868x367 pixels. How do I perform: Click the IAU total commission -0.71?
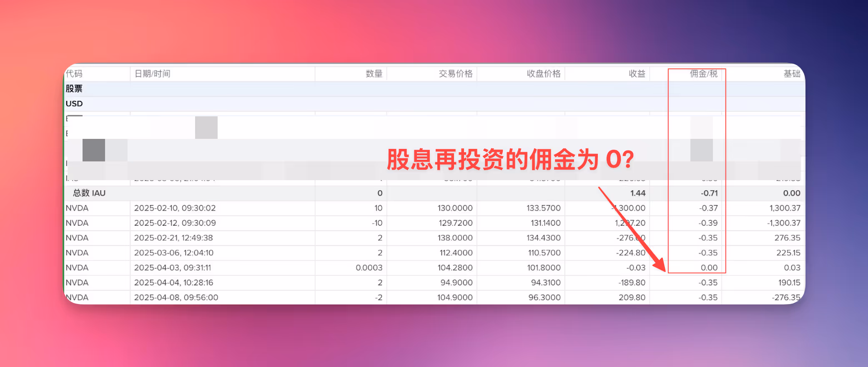point(709,193)
